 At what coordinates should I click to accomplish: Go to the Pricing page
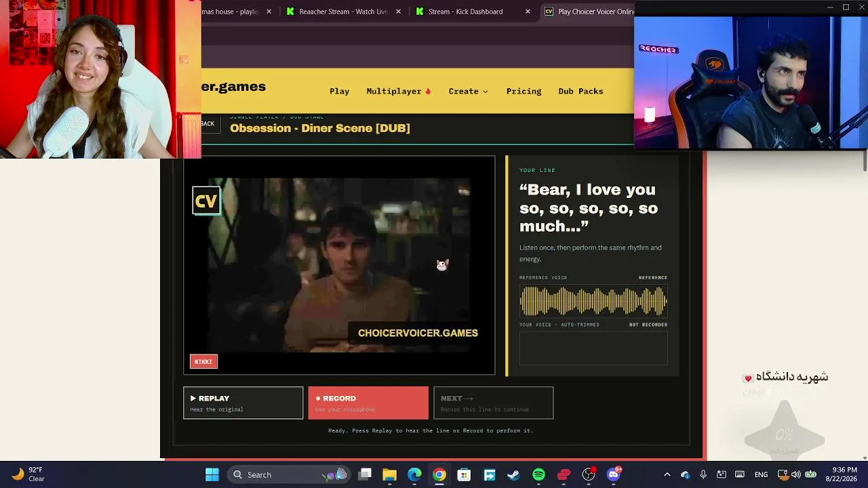[524, 91]
